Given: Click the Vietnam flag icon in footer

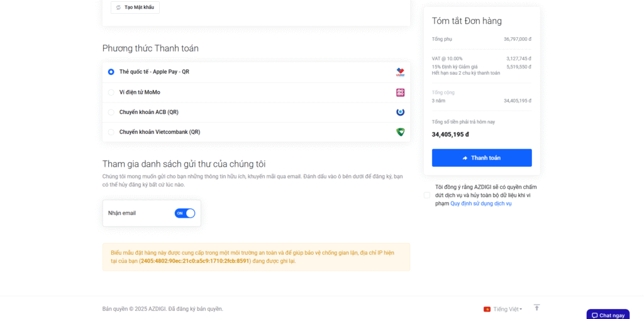Looking at the screenshot, I should pos(487,309).
